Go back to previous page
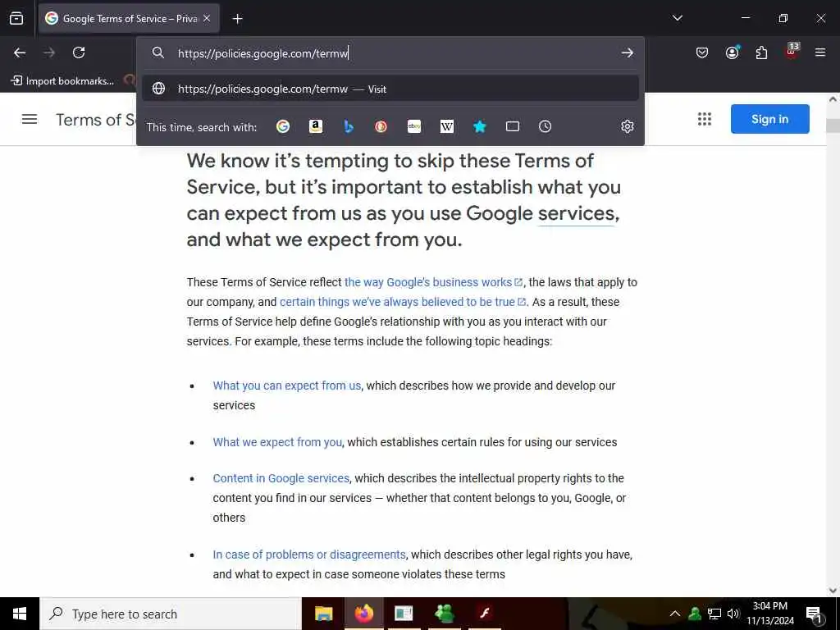 click(20, 52)
